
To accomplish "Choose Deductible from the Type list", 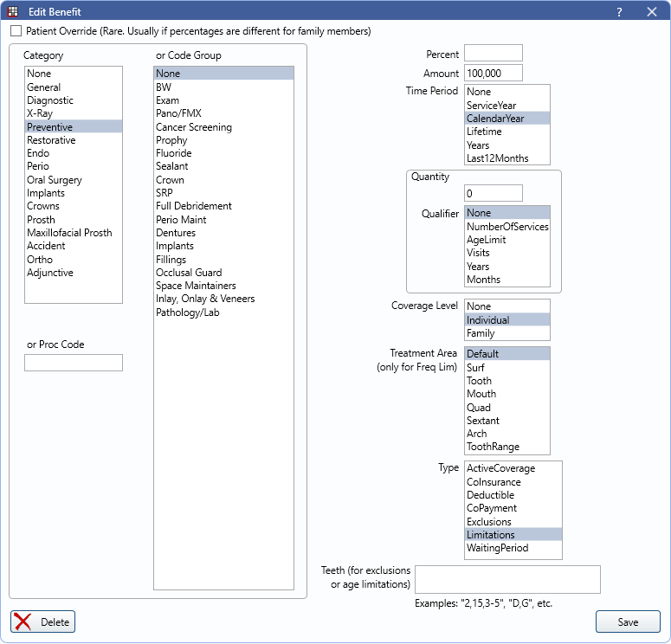I will (490, 495).
